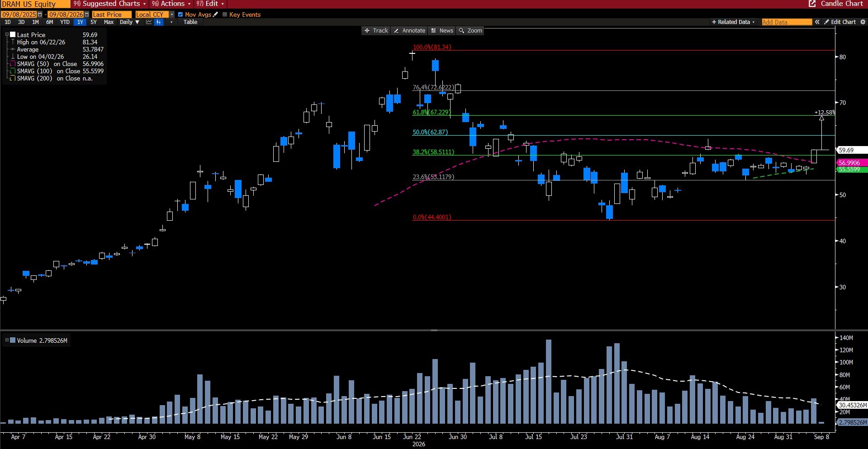The image size is (868, 449).
Task: Switch to line chart type icon
Action: tap(149, 22)
